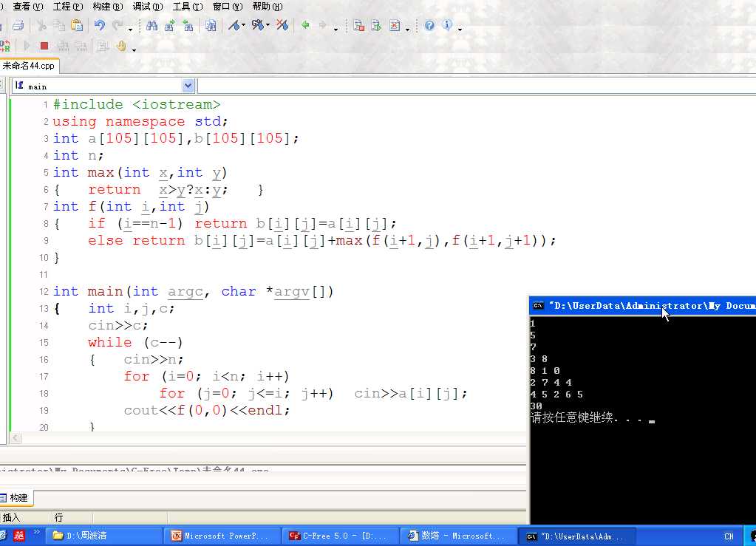Open help via the blue question mark icon
The width and height of the screenshot is (756, 546).
click(x=429, y=25)
